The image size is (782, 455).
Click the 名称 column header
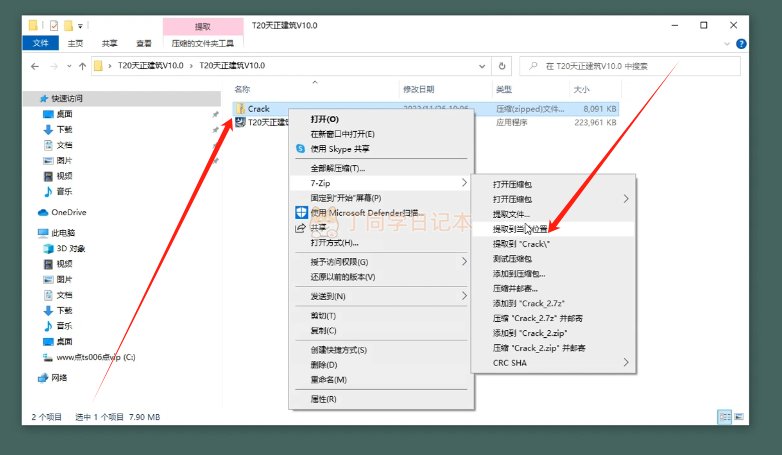coord(241,89)
